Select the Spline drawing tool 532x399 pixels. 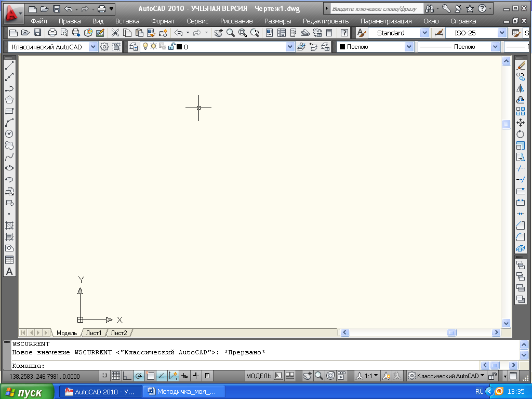[9, 157]
